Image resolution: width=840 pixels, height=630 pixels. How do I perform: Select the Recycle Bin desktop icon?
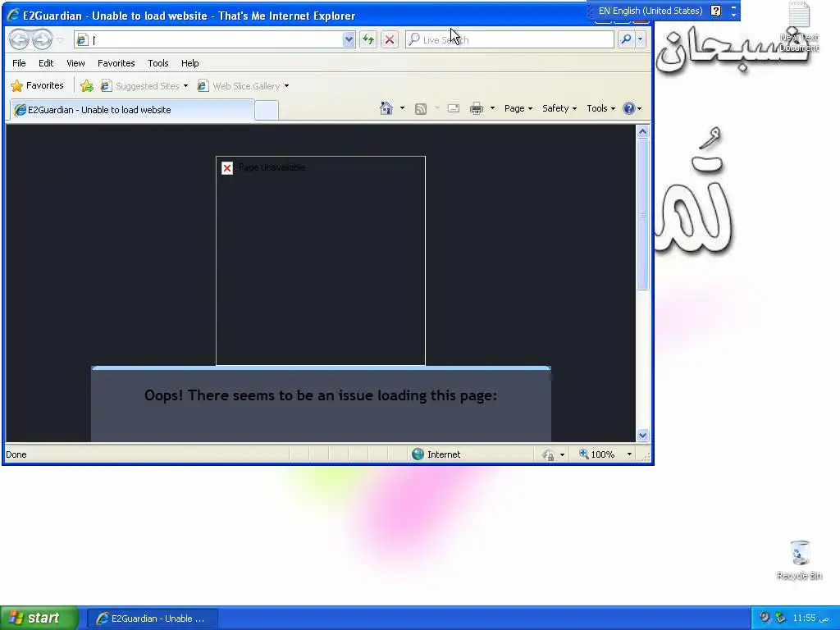coord(799,560)
